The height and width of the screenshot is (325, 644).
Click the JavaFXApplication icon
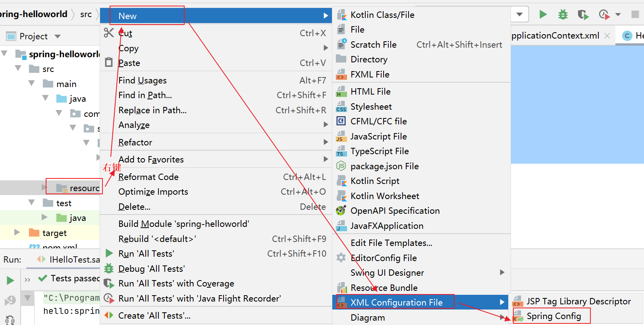pyautogui.click(x=341, y=226)
